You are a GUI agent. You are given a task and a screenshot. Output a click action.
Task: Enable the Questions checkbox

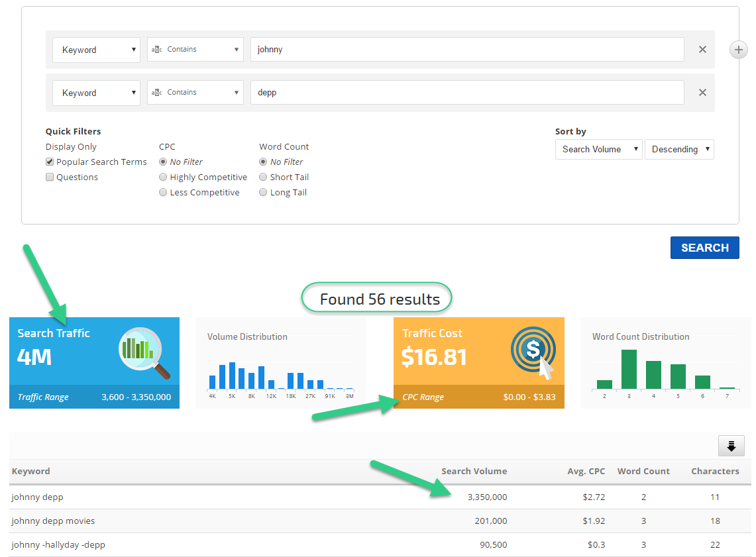50,177
